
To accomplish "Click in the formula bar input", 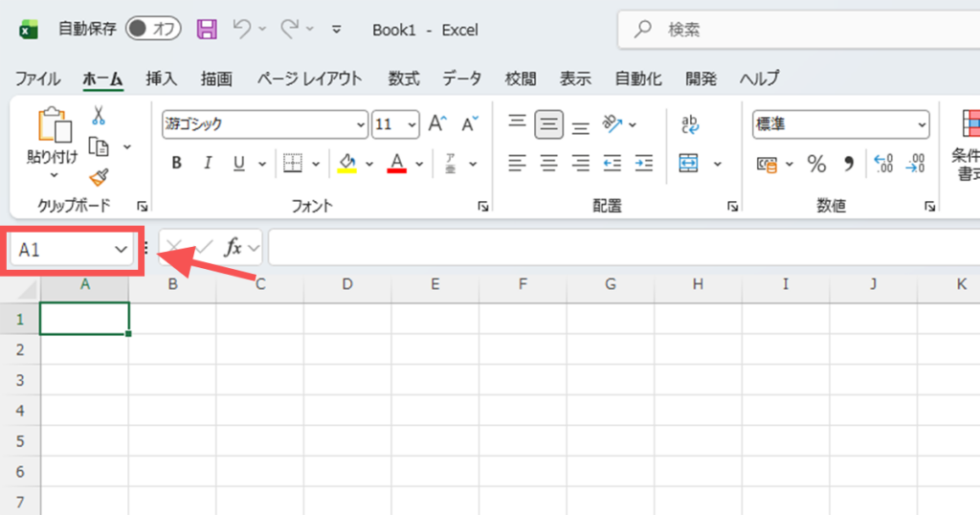I will (x=624, y=248).
